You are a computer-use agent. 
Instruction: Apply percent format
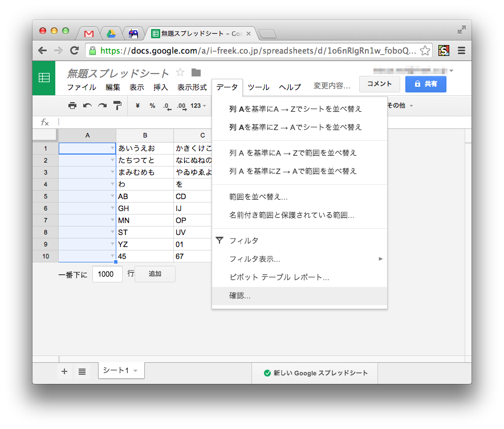(152, 106)
